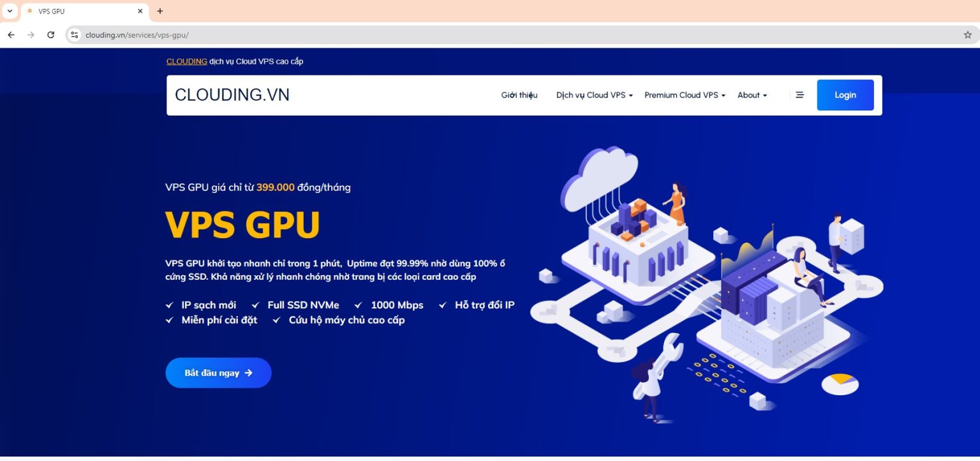The height and width of the screenshot is (461, 980).
Task: Open the hamburger menu next to Login
Action: pos(799,94)
